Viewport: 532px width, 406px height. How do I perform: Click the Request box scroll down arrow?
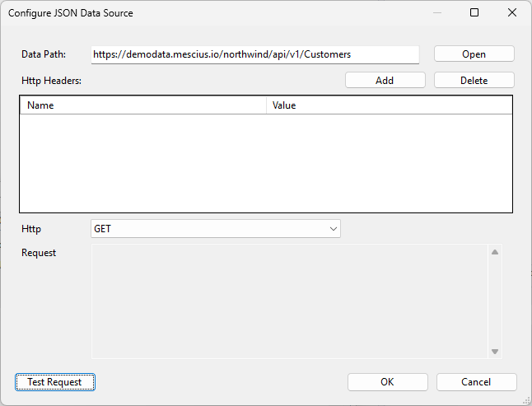[495, 352]
